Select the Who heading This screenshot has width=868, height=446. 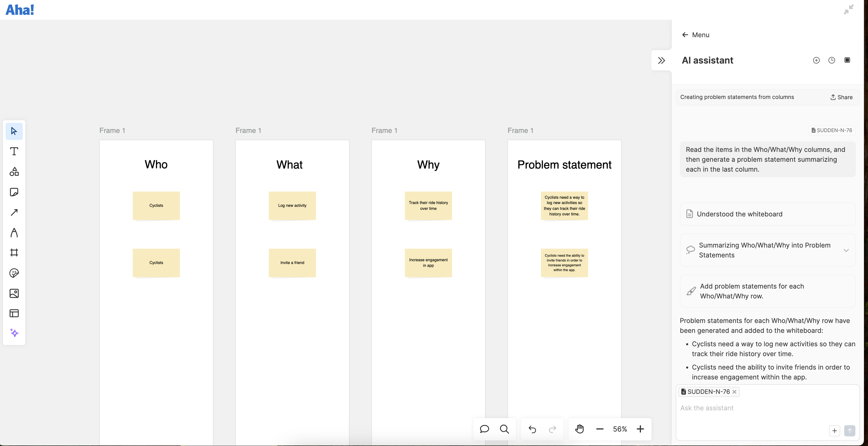(156, 165)
